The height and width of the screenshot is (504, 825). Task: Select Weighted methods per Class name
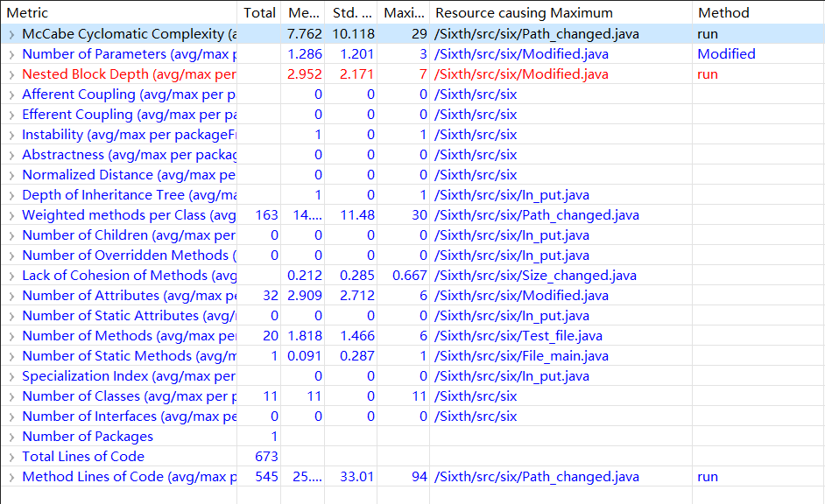coord(129,215)
